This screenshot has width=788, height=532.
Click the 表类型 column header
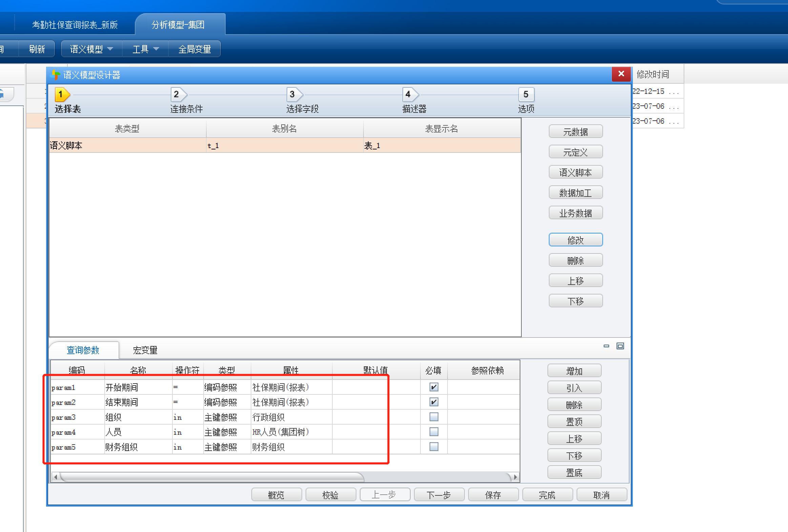click(128, 128)
